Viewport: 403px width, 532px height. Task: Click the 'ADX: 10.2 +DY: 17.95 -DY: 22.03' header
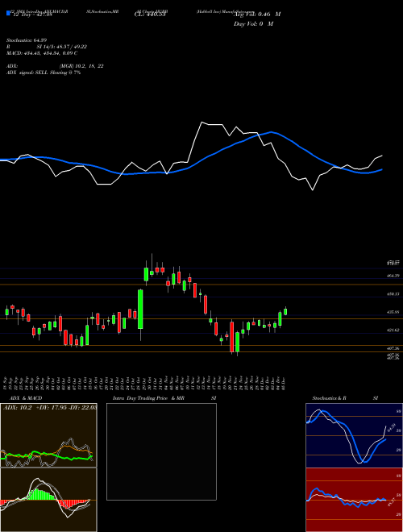point(49,408)
